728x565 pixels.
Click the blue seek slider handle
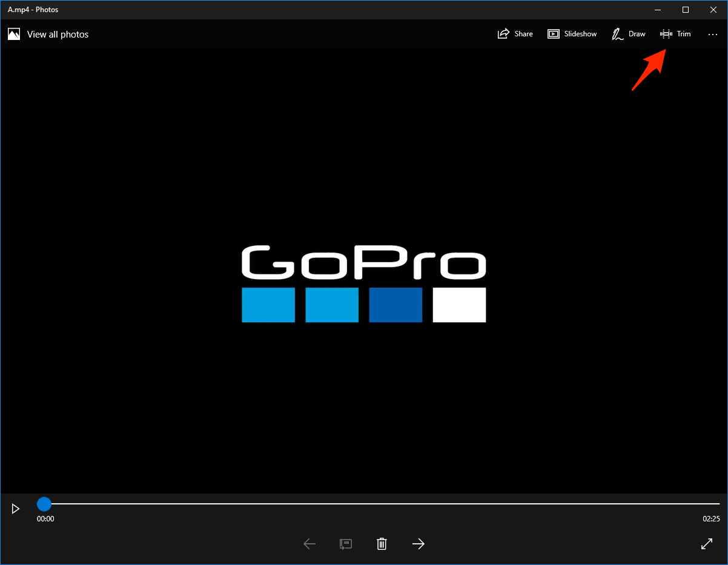(x=44, y=504)
